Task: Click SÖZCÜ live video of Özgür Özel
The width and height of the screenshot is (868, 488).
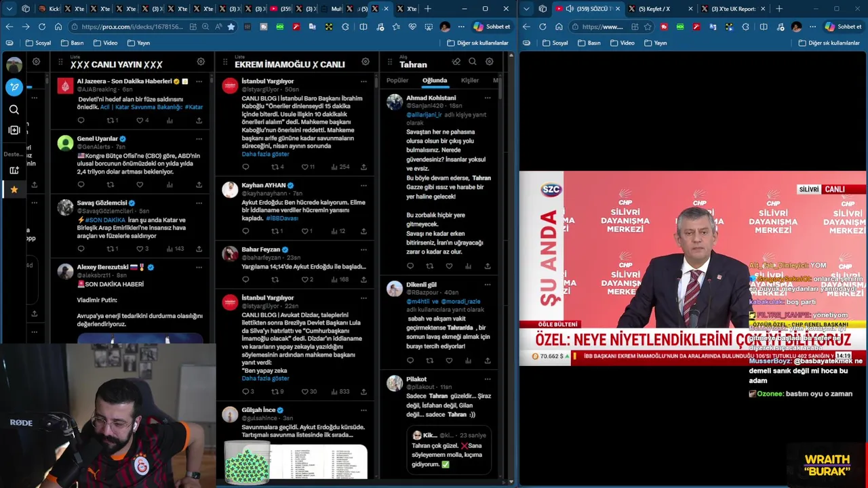Action: 692,268
